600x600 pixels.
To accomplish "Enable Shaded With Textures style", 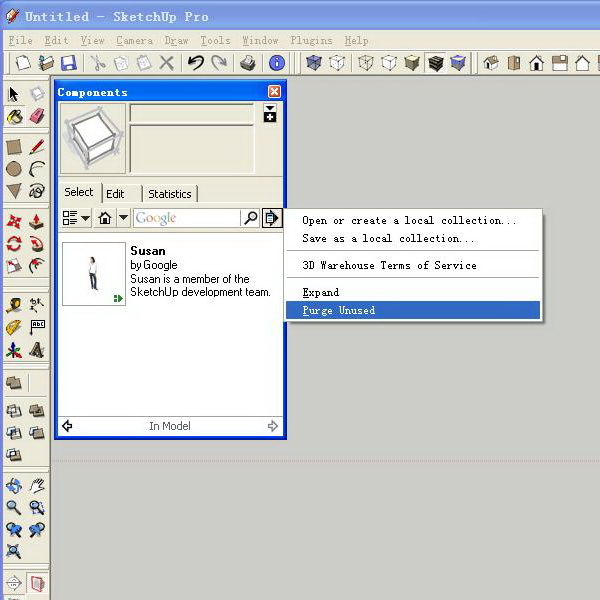I will pos(435,63).
